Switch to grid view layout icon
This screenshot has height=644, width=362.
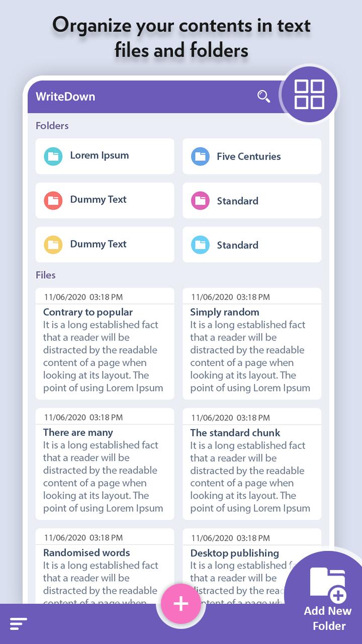pos(309,94)
